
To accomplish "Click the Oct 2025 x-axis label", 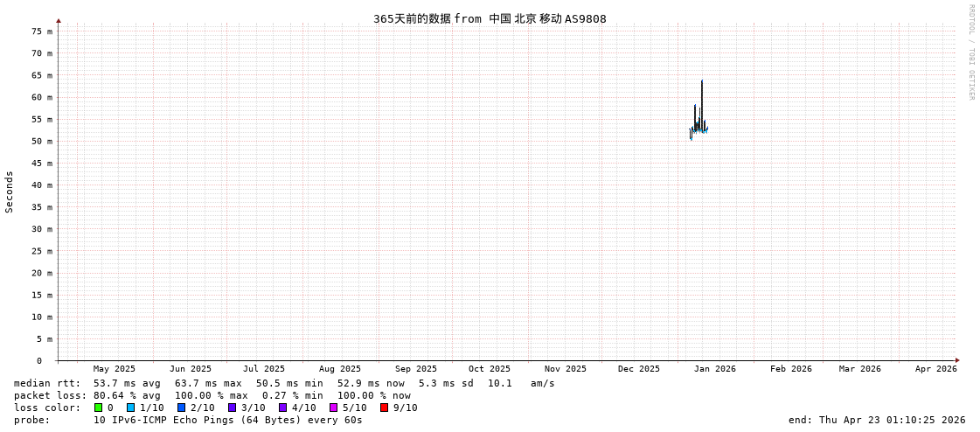I will pos(489,369).
